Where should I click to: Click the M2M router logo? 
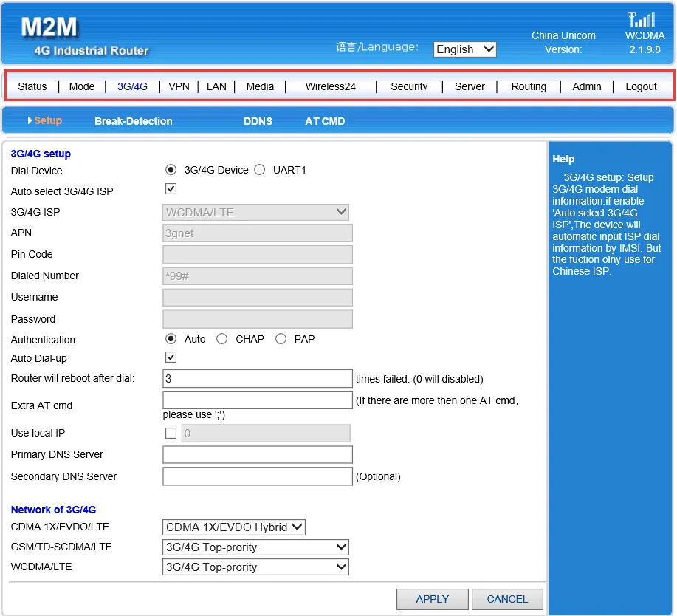pyautogui.click(x=49, y=27)
